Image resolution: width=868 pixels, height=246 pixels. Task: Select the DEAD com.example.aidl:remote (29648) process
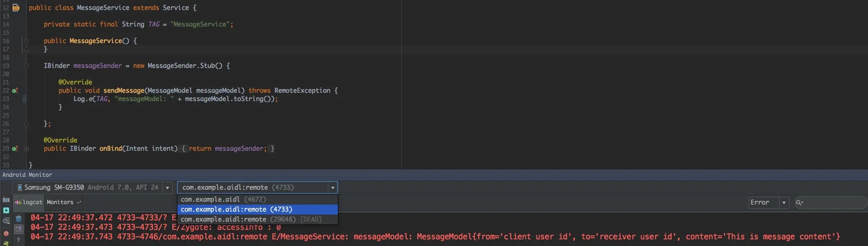click(x=258, y=219)
